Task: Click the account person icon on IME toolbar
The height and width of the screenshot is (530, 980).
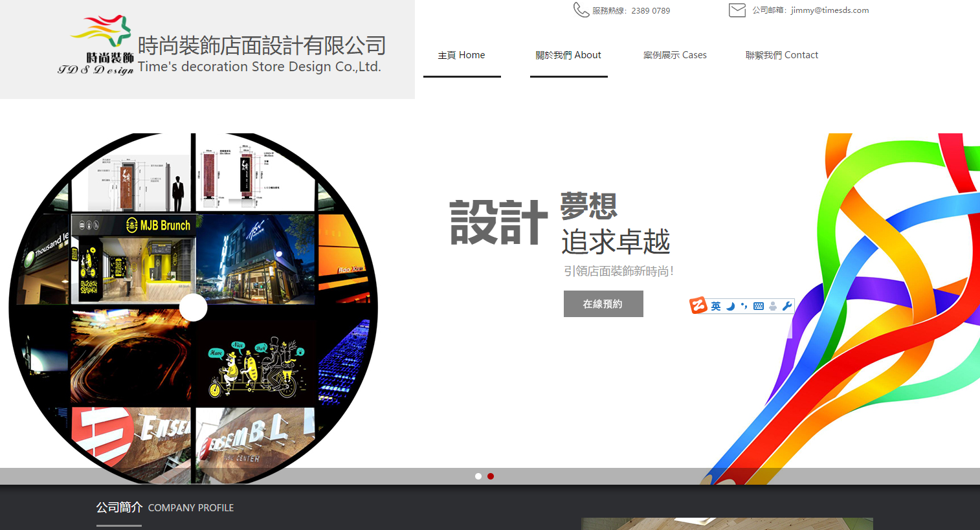Action: (773, 305)
